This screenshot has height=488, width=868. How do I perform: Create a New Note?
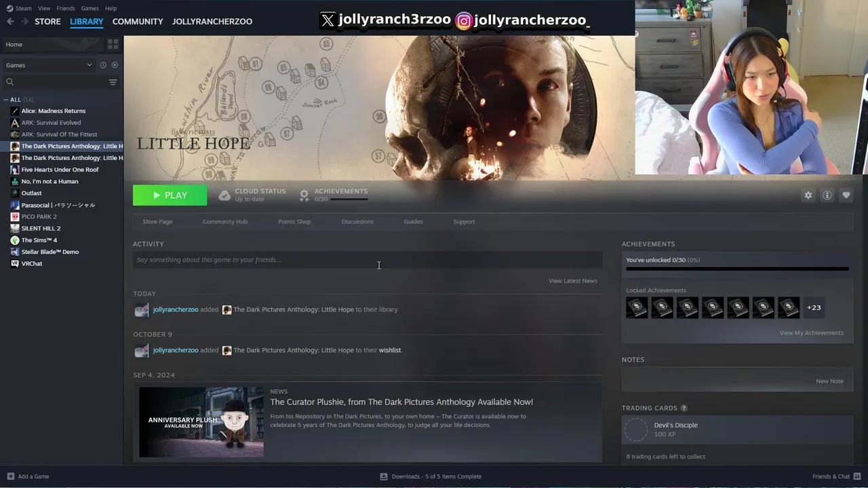(829, 381)
